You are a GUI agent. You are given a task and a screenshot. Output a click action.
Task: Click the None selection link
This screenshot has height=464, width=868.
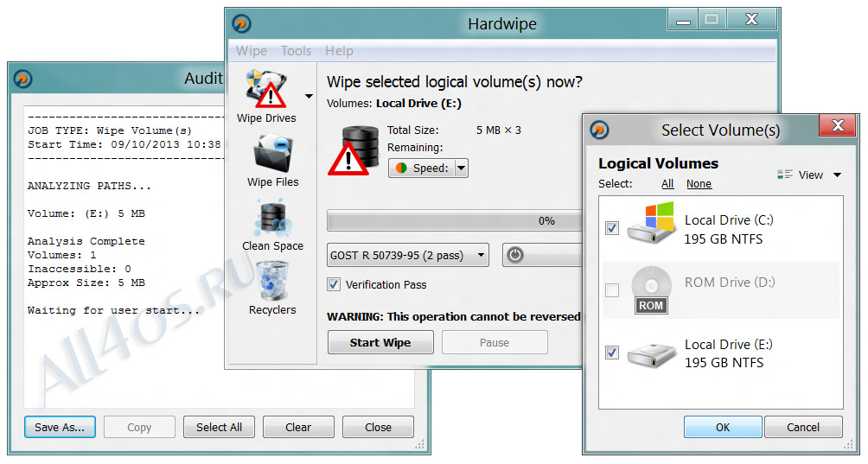coord(699,183)
